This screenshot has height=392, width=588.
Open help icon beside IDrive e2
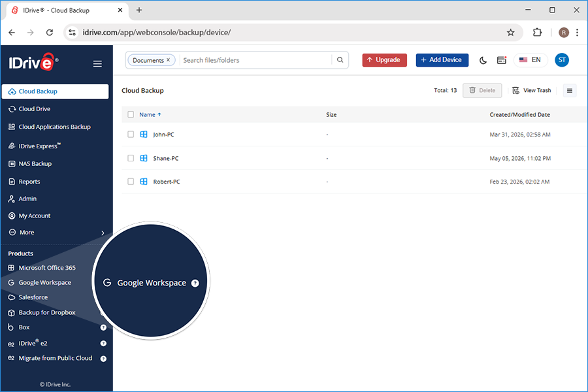click(103, 343)
